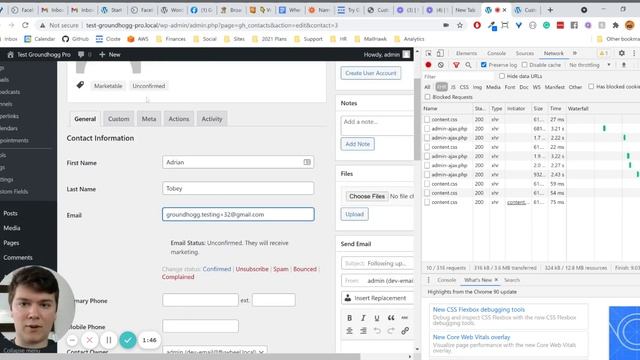The image size is (640, 360).
Task: Click the Bounced status link
Action: pos(305,269)
